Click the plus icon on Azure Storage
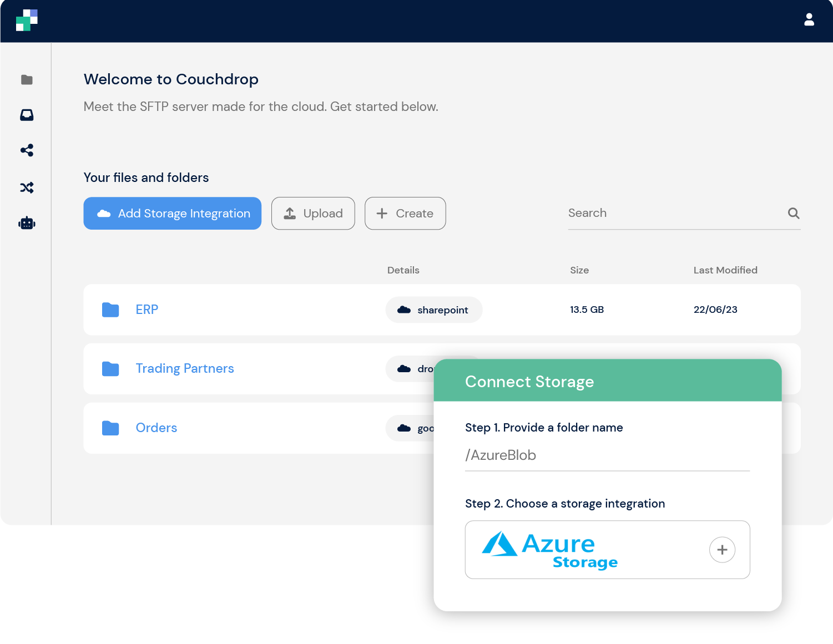Image resolution: width=833 pixels, height=644 pixels. [722, 550]
